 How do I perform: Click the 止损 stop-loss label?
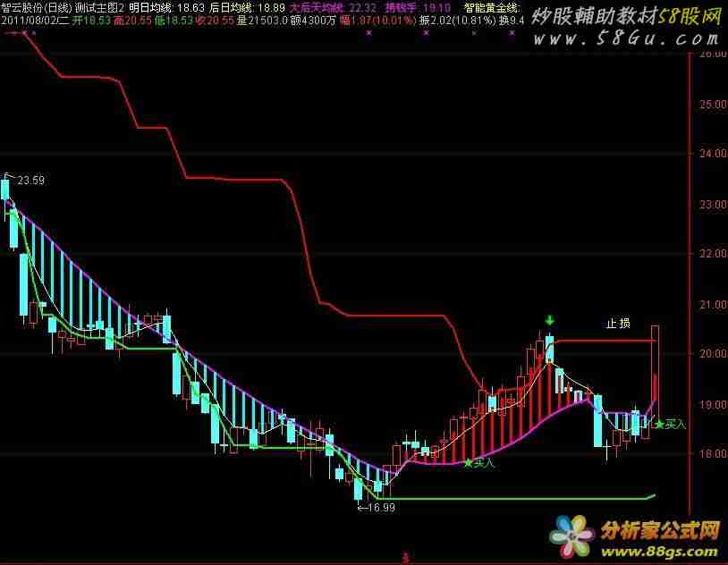click(x=618, y=323)
